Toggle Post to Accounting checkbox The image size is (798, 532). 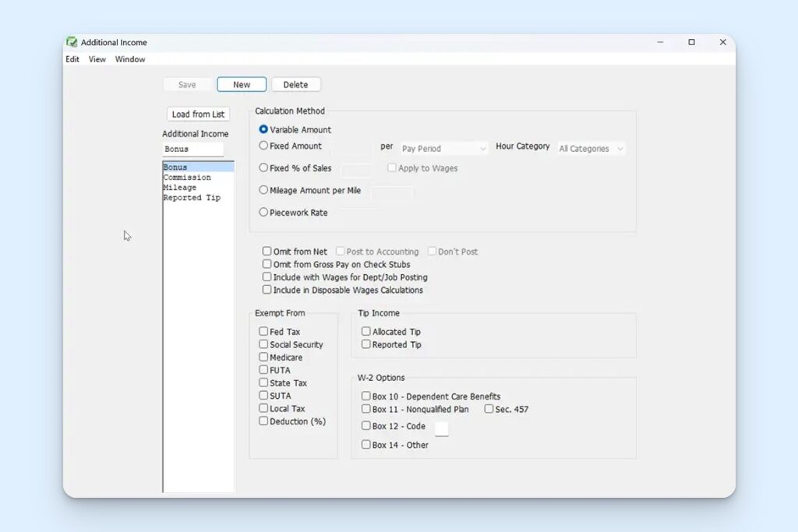tap(340, 251)
